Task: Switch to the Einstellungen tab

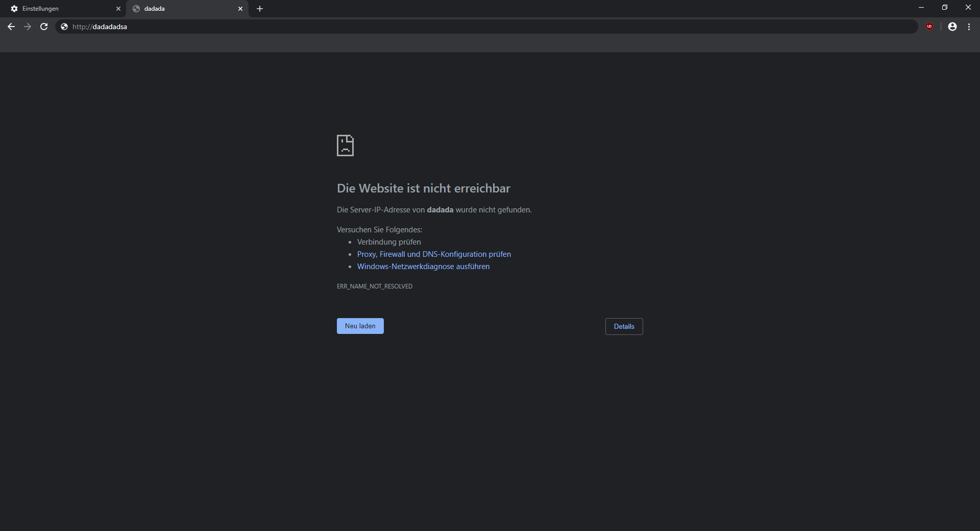Action: point(61,9)
